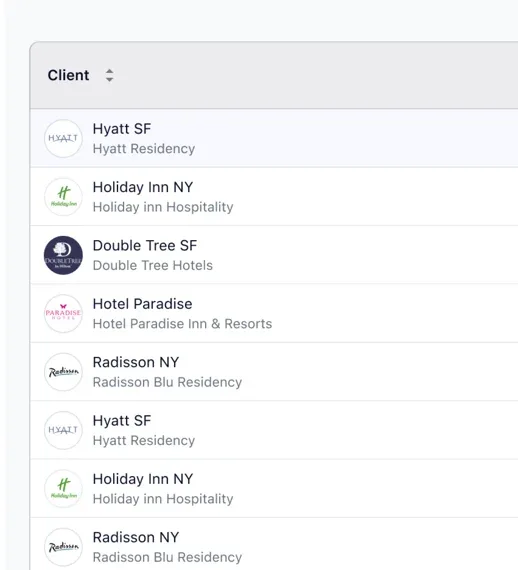
Task: Select the second Hyatt SF client name
Action: coord(122,421)
